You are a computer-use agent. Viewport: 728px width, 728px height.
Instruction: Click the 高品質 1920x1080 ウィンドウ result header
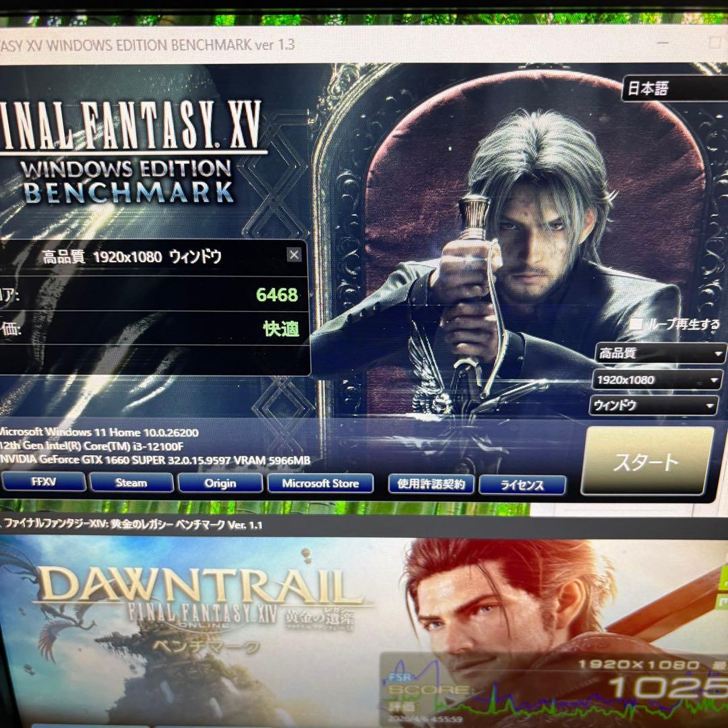point(132,257)
